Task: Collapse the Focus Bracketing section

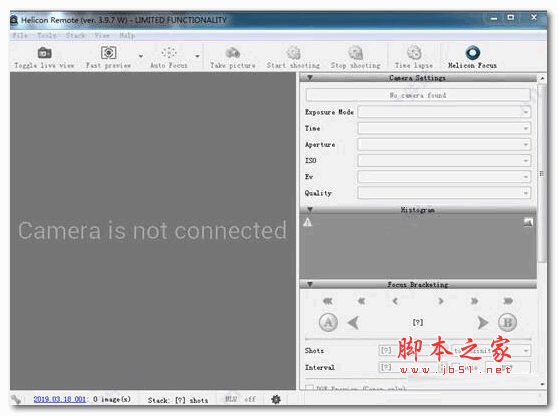Action: click(x=310, y=284)
